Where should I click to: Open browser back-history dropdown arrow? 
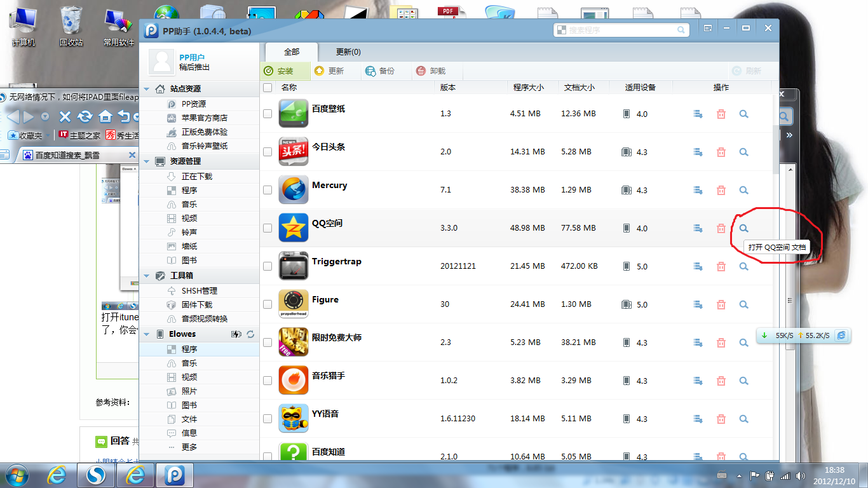point(45,117)
